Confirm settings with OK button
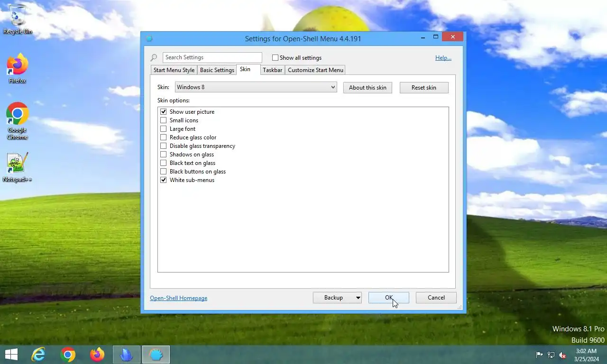607x364 pixels. [x=389, y=298]
